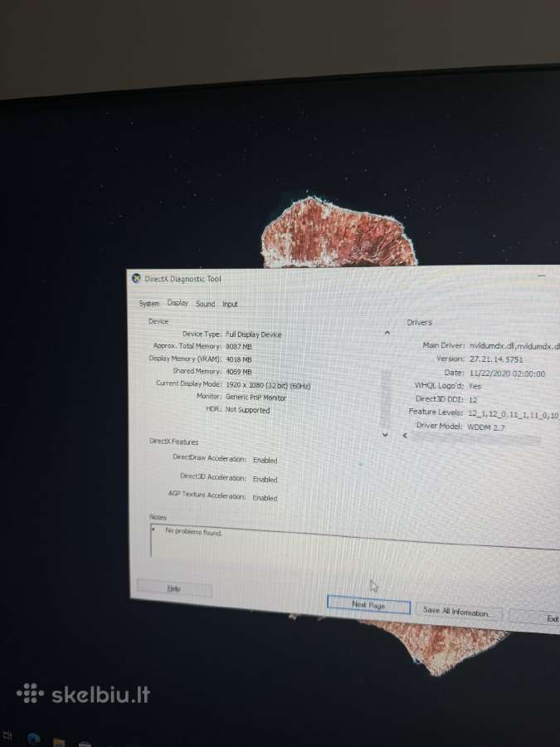
Task: Click driver Version value '27.21.14.5751'
Action: coord(496,359)
